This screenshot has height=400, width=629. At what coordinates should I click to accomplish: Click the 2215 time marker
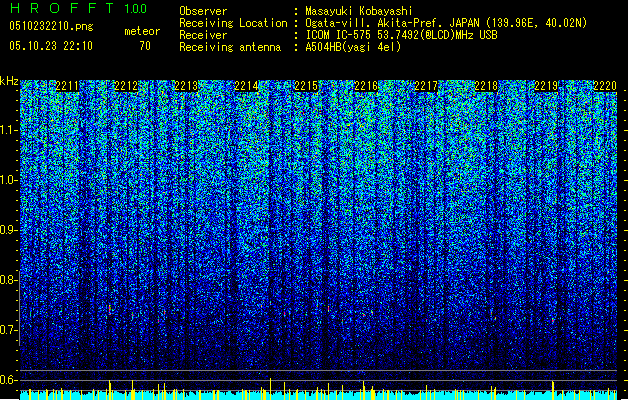pos(306,86)
